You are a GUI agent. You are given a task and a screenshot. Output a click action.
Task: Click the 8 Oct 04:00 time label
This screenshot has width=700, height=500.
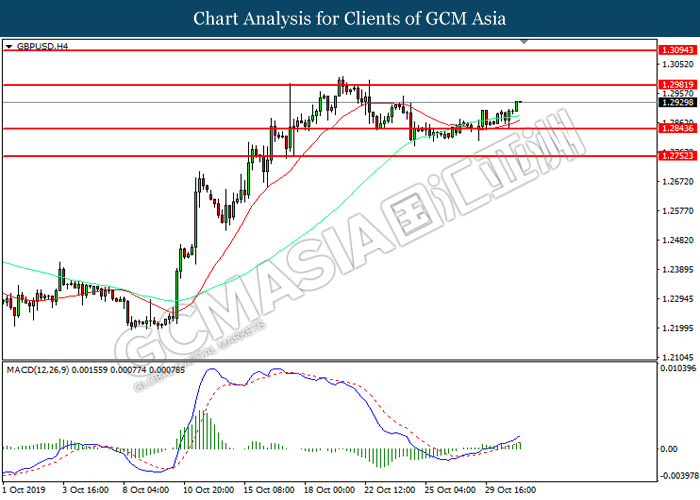(146, 490)
